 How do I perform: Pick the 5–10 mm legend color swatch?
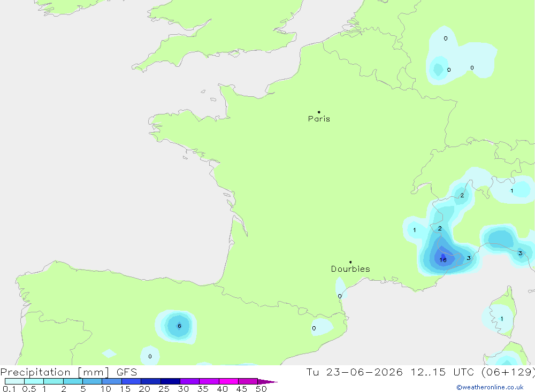[x=93, y=381]
